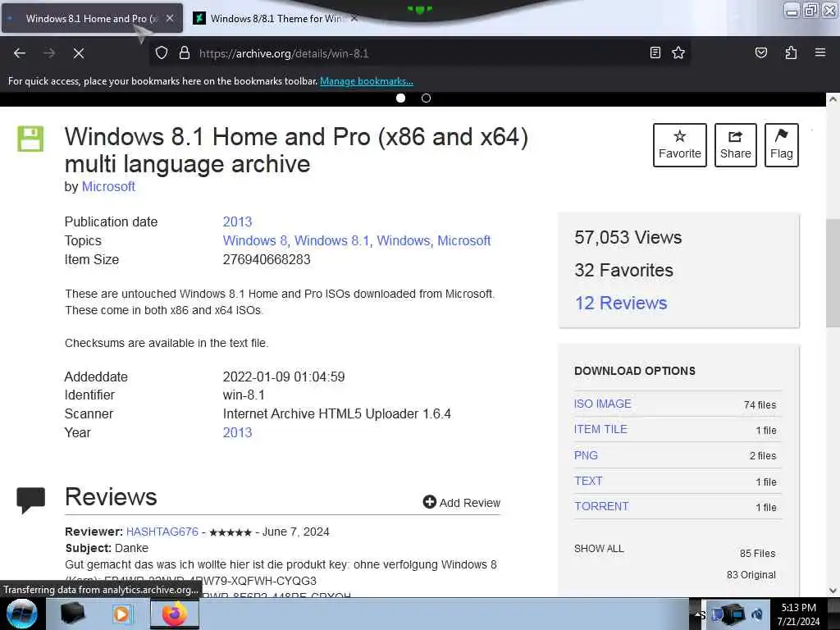Toggle reader view
The image size is (840, 630).
click(x=655, y=52)
